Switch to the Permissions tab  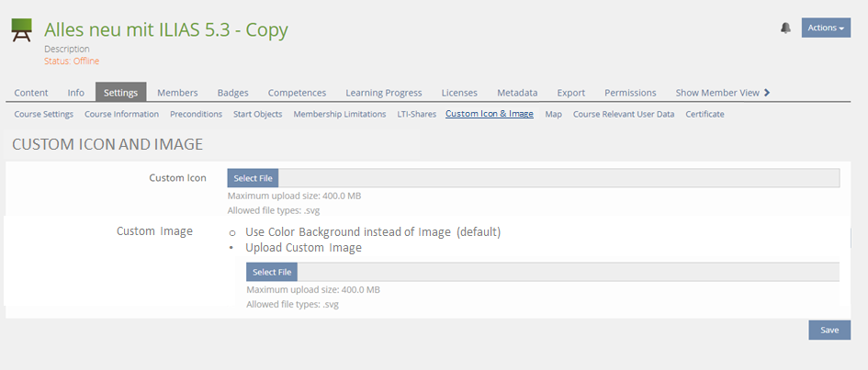(630, 93)
